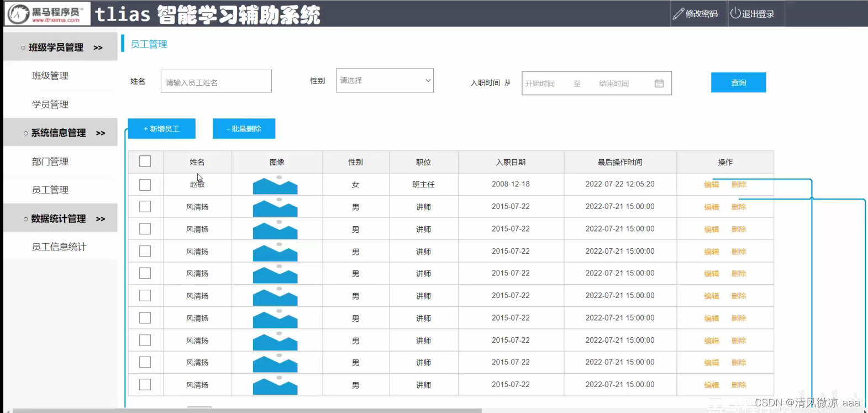Click the 结束时间 end date field
The height and width of the screenshot is (413, 868).
[614, 83]
